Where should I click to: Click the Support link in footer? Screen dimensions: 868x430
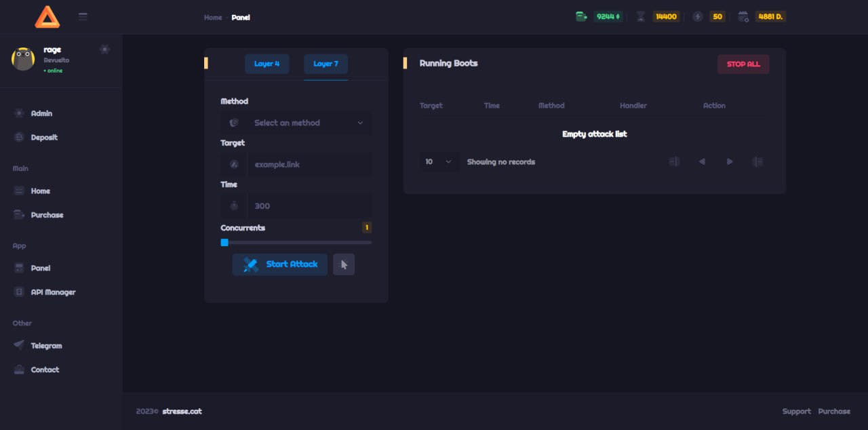[x=796, y=411]
